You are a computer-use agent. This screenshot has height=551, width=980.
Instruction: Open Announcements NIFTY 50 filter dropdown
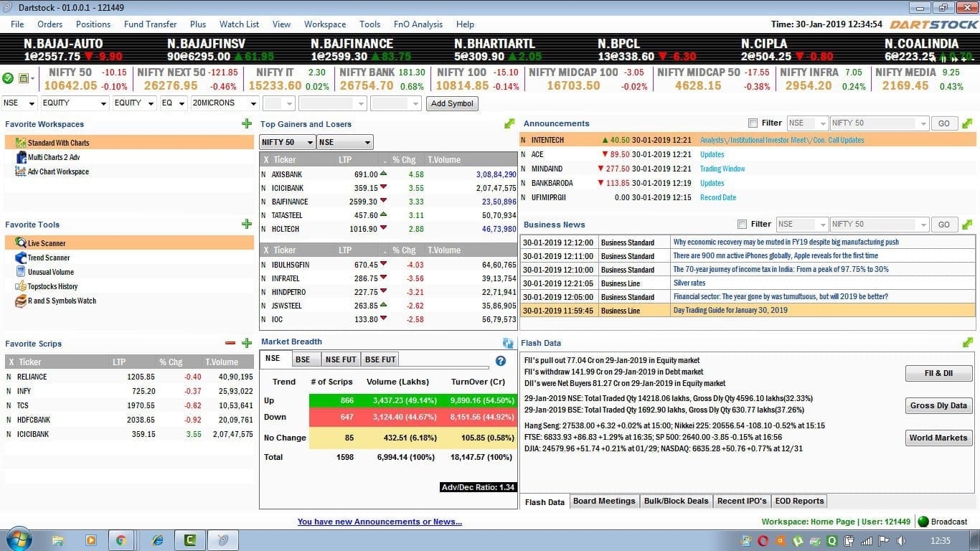[x=879, y=123]
